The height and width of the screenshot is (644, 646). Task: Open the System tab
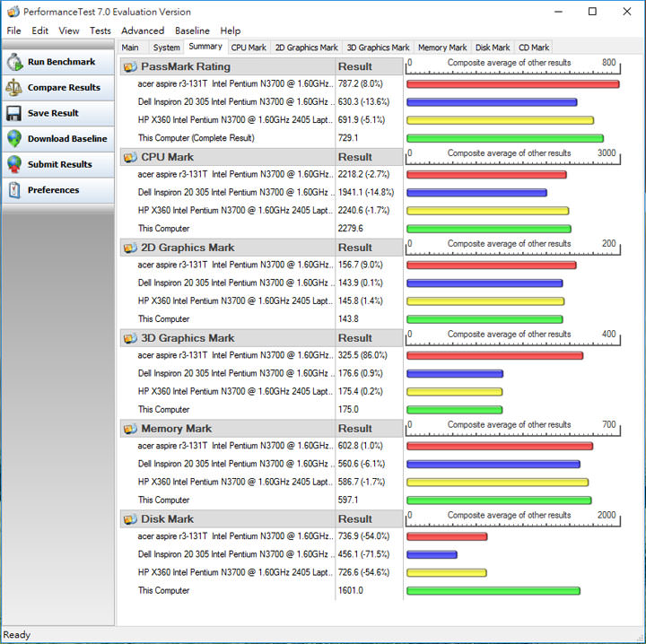click(166, 48)
